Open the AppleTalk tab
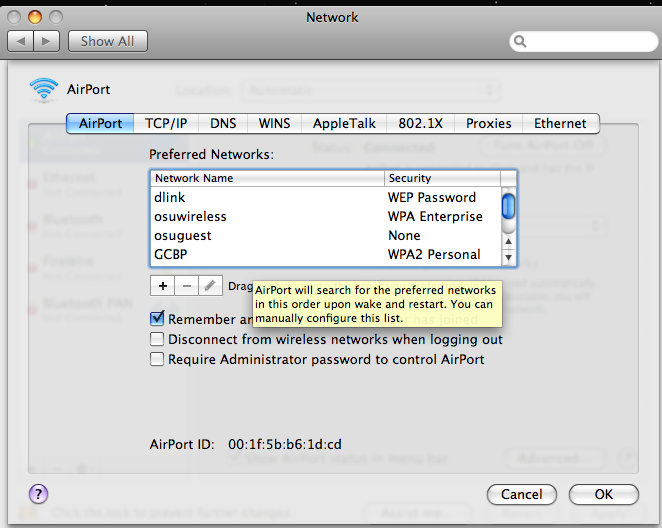The width and height of the screenshot is (662, 528). point(344,123)
